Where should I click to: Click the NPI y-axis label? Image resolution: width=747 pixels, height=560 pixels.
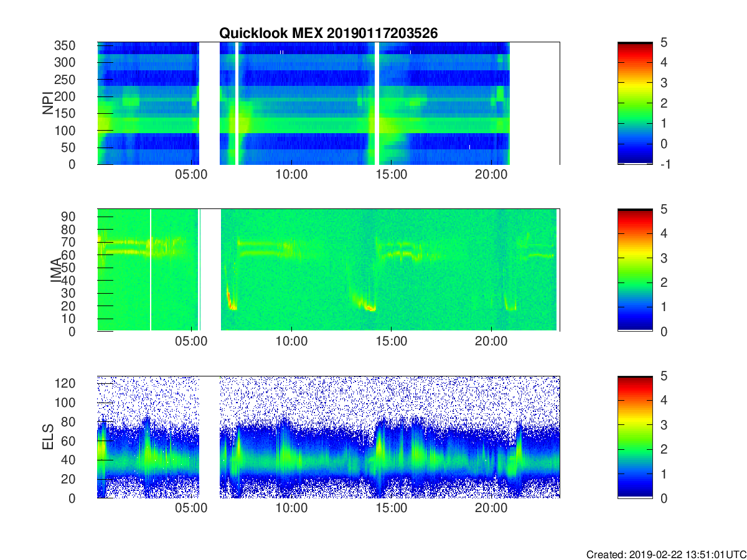[x=48, y=103]
